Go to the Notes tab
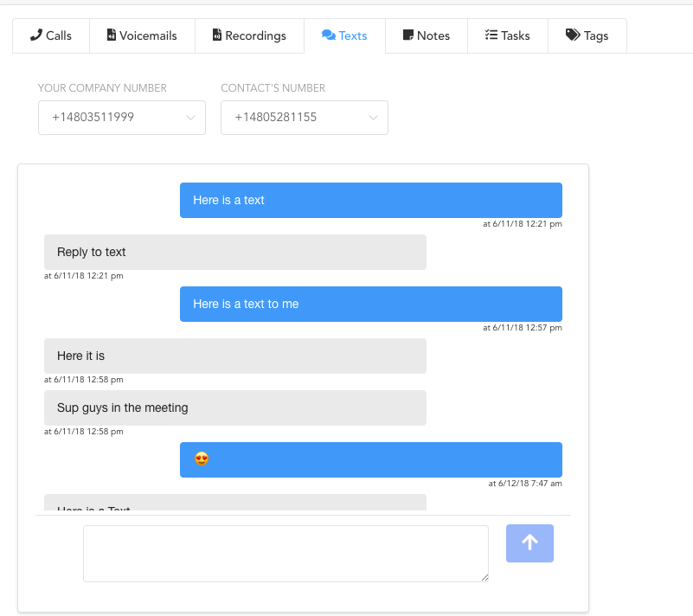 pos(427,35)
